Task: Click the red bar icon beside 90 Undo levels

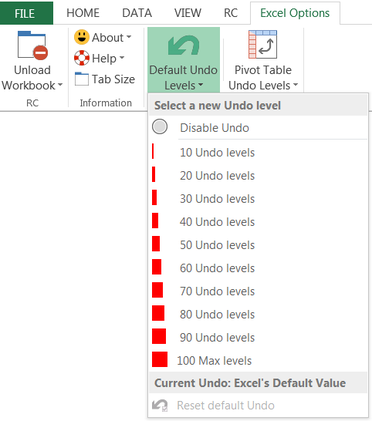Action: click(159, 336)
